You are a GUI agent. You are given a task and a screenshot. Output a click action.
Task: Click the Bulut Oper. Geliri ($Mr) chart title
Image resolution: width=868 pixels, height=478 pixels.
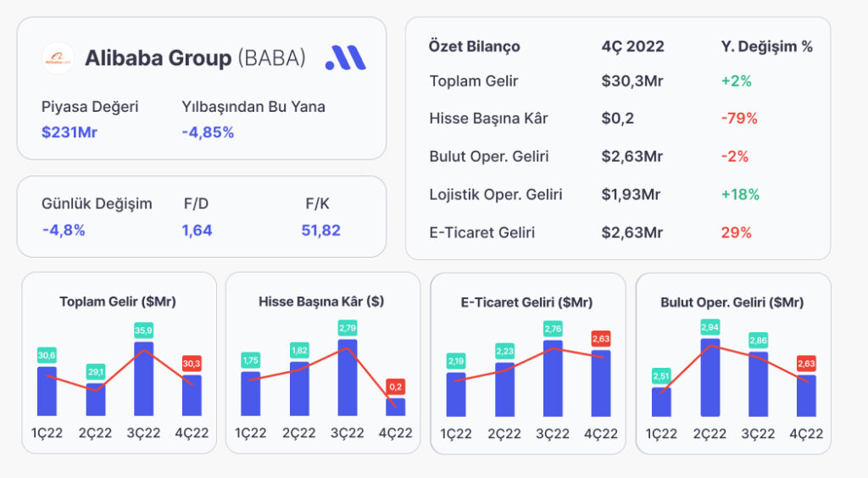pos(732,302)
